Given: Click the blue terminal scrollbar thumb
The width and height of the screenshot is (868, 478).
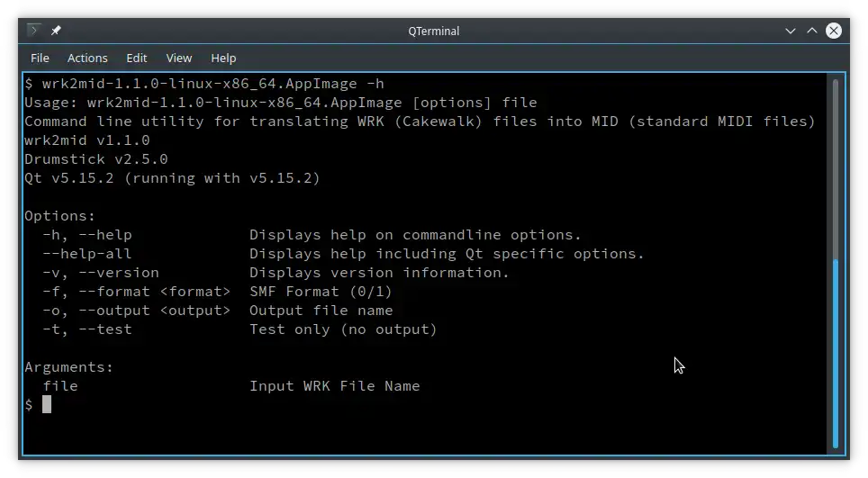Looking at the screenshot, I should click(x=836, y=351).
